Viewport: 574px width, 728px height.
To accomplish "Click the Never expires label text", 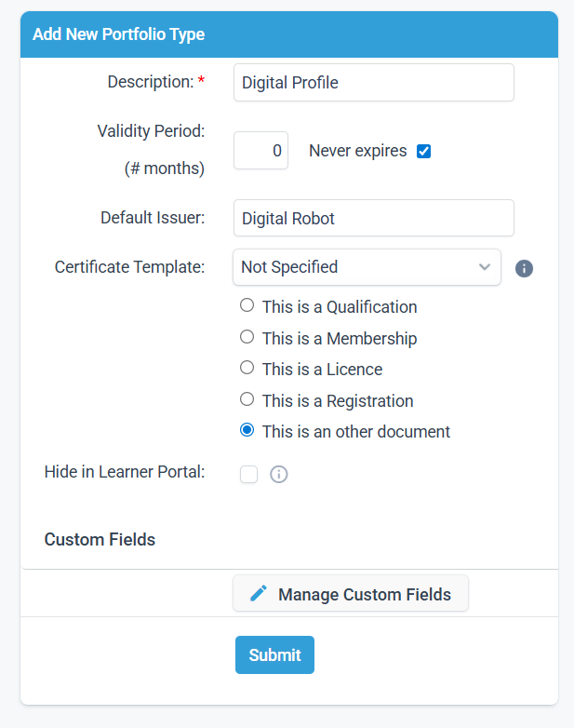I will coord(358,151).
